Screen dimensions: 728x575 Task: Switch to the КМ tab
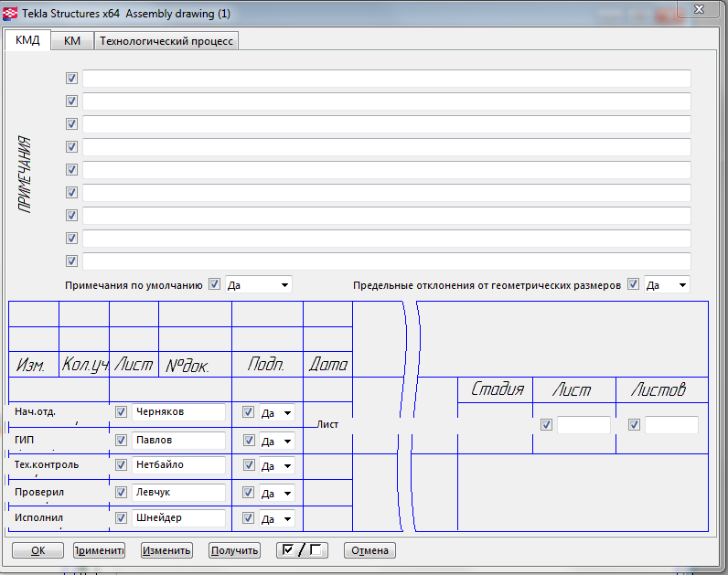click(x=72, y=41)
